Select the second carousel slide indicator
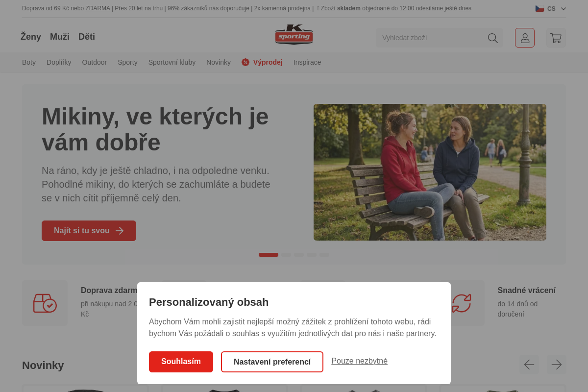Viewport: 588px width, 392px height. (286, 255)
